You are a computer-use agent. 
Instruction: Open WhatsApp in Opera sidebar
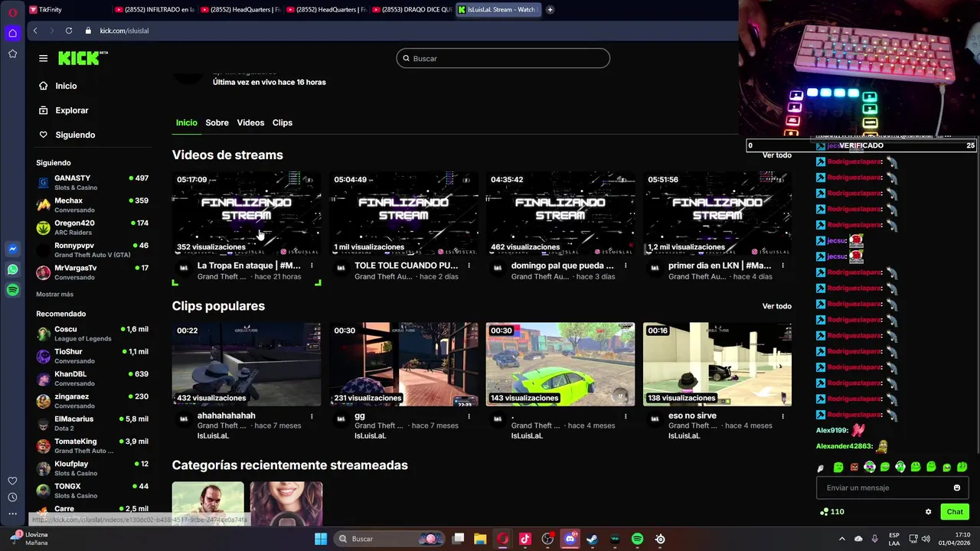pyautogui.click(x=12, y=269)
